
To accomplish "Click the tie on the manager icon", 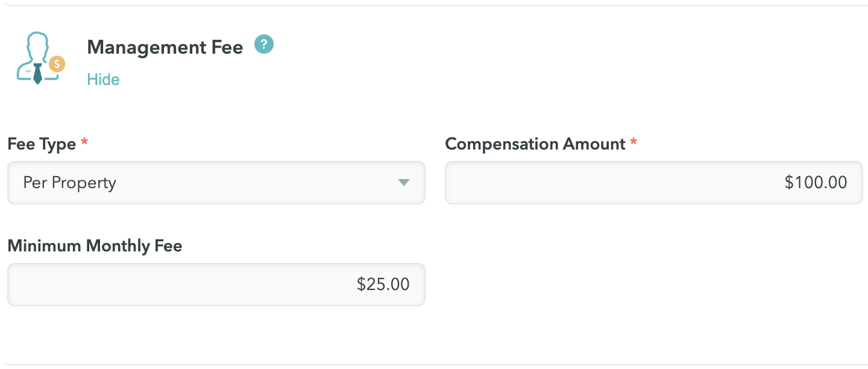I will pos(37,74).
